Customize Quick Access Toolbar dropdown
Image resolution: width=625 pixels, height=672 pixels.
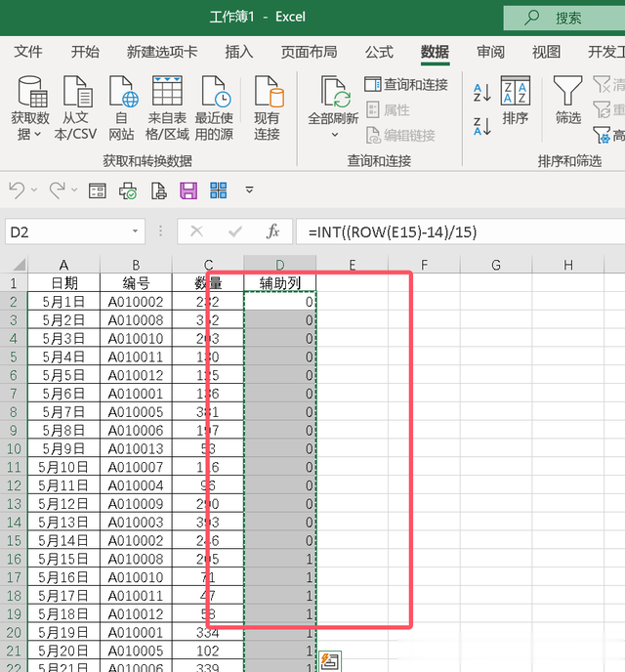click(249, 189)
